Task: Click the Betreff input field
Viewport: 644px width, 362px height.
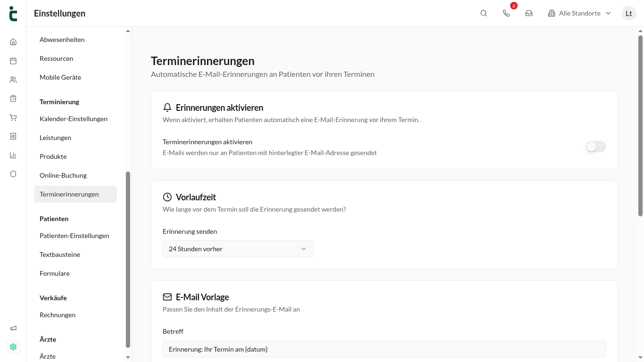Action: (x=384, y=349)
